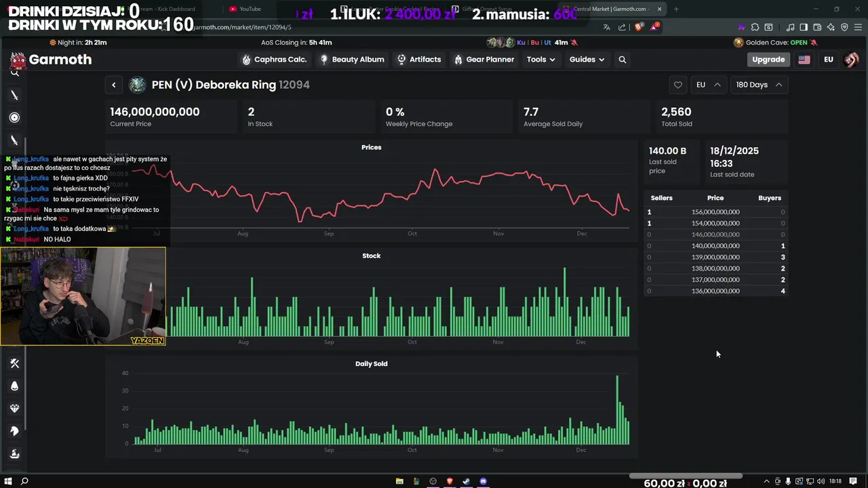Click the 156,000,000,000 price row

click(x=715, y=212)
